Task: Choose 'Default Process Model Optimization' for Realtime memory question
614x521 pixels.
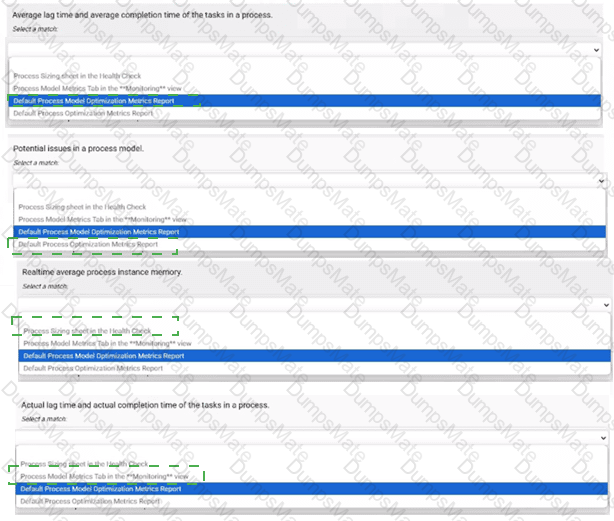Action: point(103,356)
